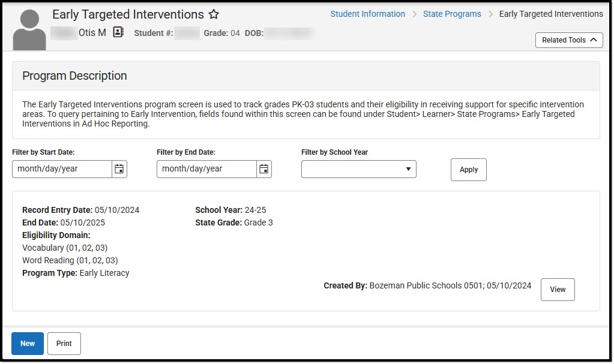Open the Start Date calendar picker icon

pos(119,169)
